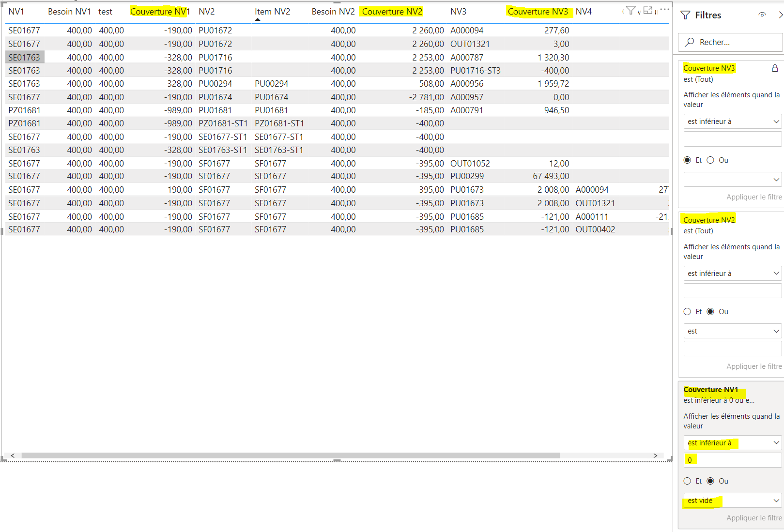Open 'est inférieur à' dropdown in Couverture NV1 filter

[x=733, y=443]
